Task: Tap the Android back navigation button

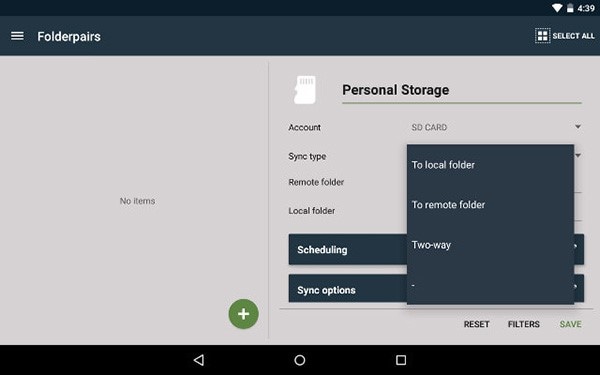Action: tap(199, 360)
